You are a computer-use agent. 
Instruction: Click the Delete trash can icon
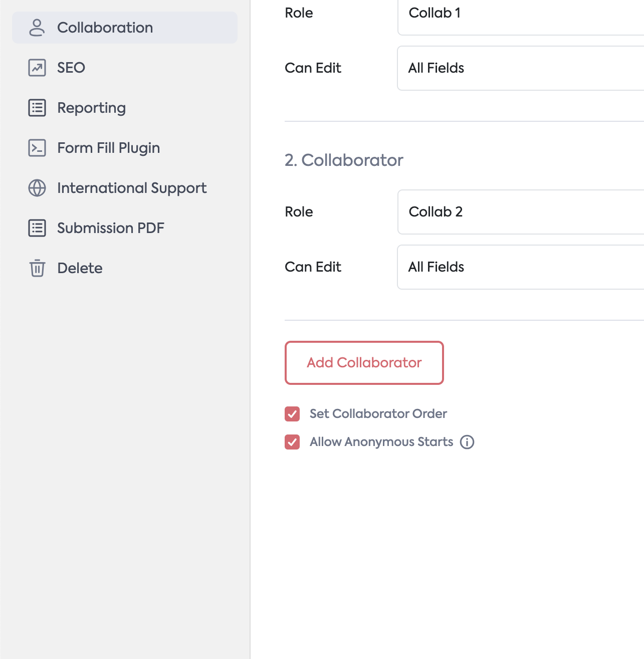tap(37, 268)
